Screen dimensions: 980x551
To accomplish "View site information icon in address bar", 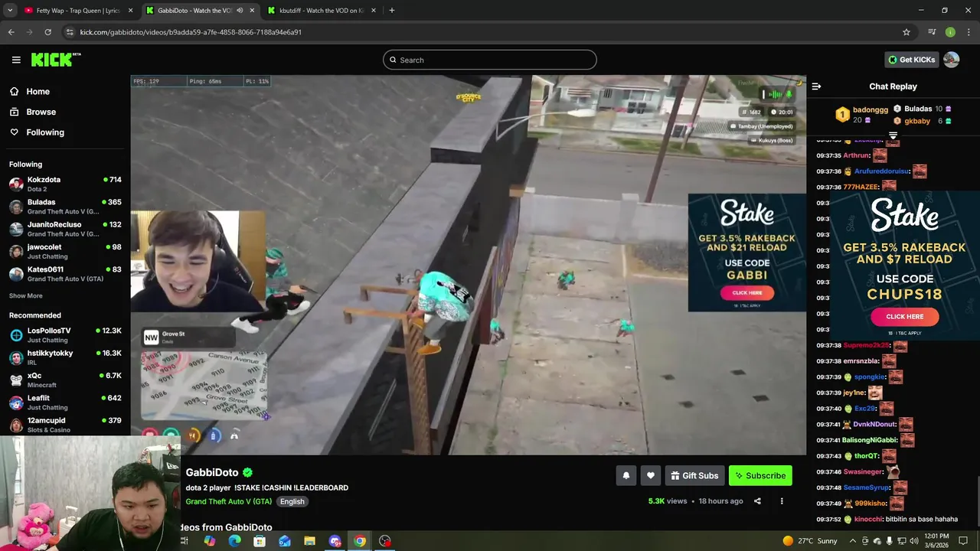I will [70, 32].
